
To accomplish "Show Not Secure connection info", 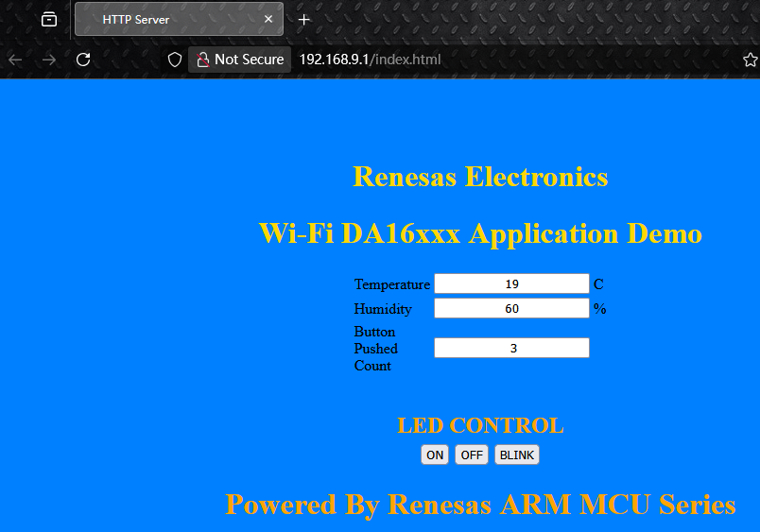I will [x=239, y=60].
